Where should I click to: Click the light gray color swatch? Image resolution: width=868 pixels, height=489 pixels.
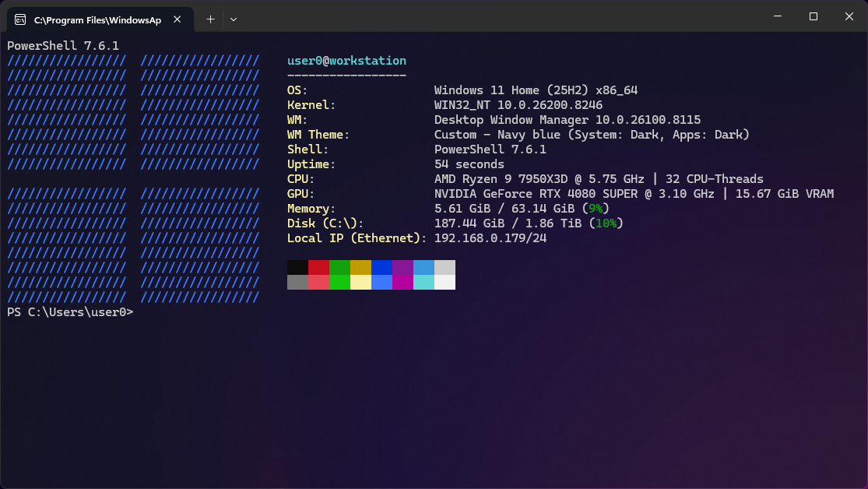click(445, 268)
